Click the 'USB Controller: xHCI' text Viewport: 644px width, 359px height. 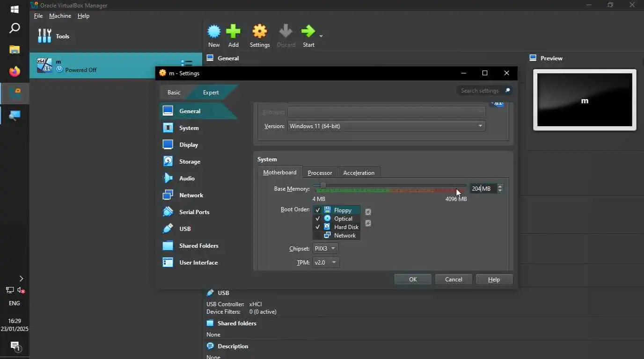[x=234, y=304]
